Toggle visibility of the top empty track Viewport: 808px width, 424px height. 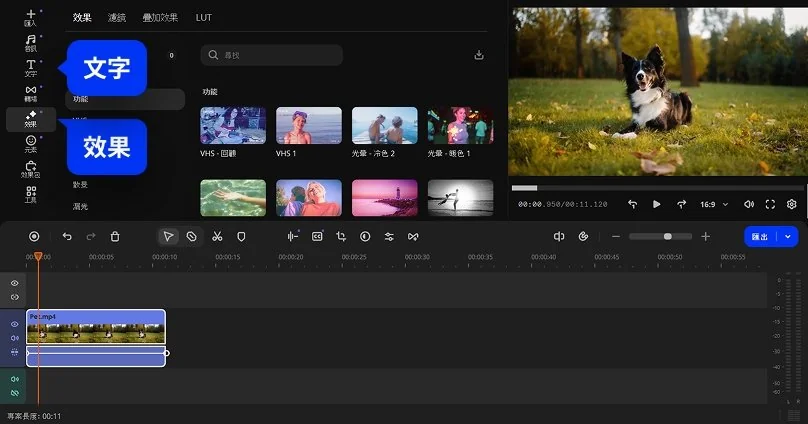(15, 283)
